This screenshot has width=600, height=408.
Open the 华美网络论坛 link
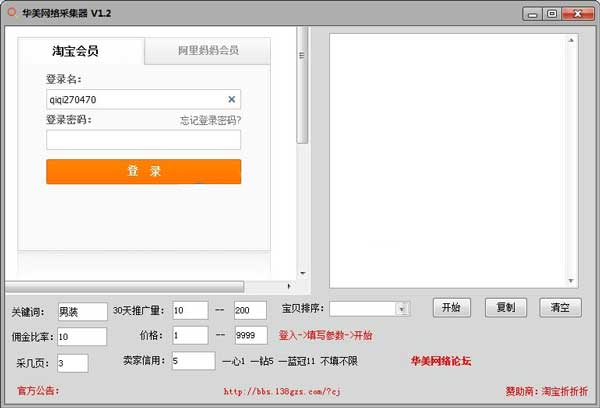pyautogui.click(x=441, y=361)
